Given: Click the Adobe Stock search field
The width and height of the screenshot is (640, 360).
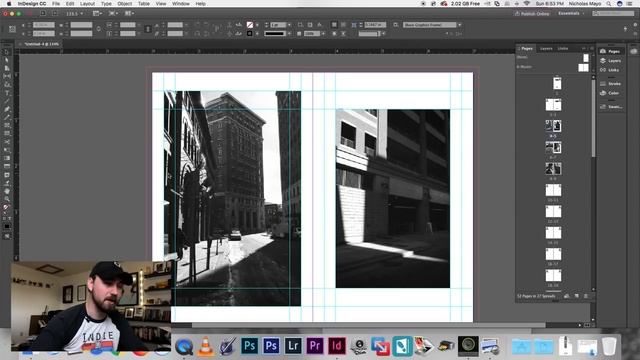Looking at the screenshot, I should [x=613, y=13].
